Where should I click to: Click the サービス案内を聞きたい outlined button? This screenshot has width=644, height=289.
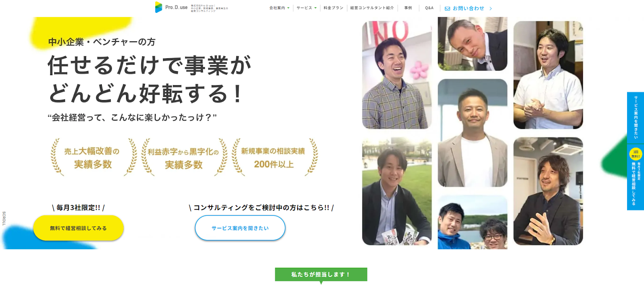(x=240, y=228)
